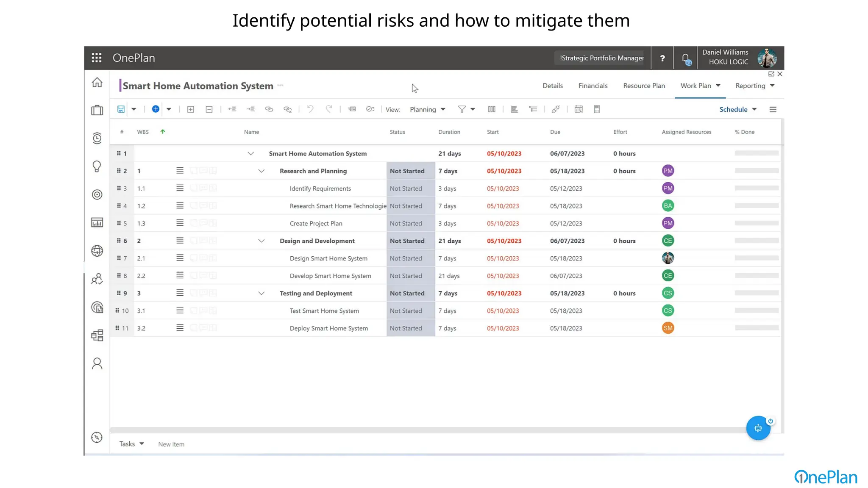Open the timesheet clock sidebar icon
868x488 pixels.
(97, 138)
